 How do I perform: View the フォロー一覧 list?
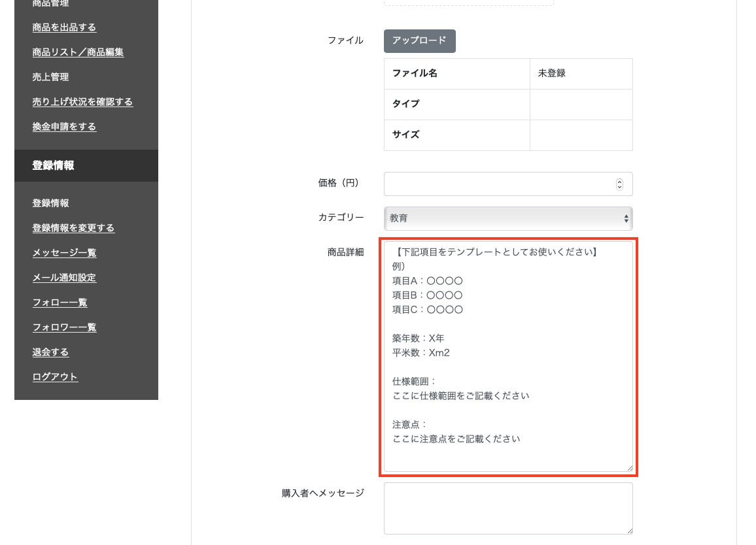coord(60,303)
